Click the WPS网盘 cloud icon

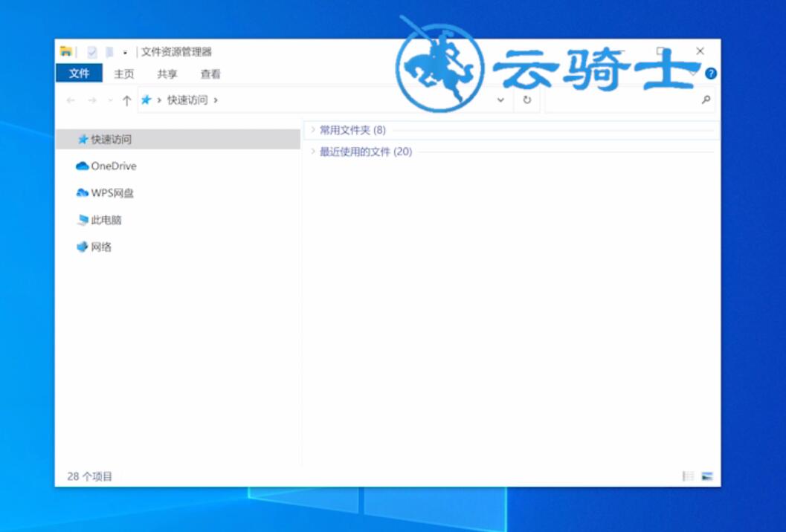[83, 193]
